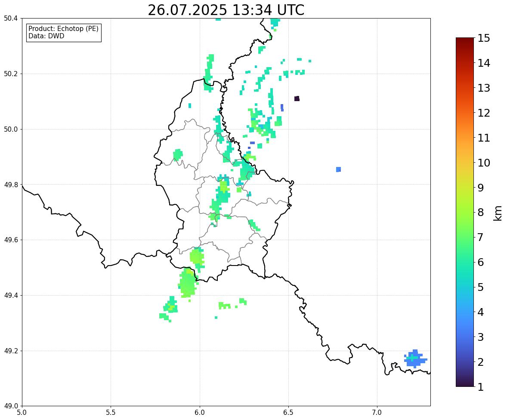
Task: Click the y-axis label 49.8
Action: click(x=10, y=185)
